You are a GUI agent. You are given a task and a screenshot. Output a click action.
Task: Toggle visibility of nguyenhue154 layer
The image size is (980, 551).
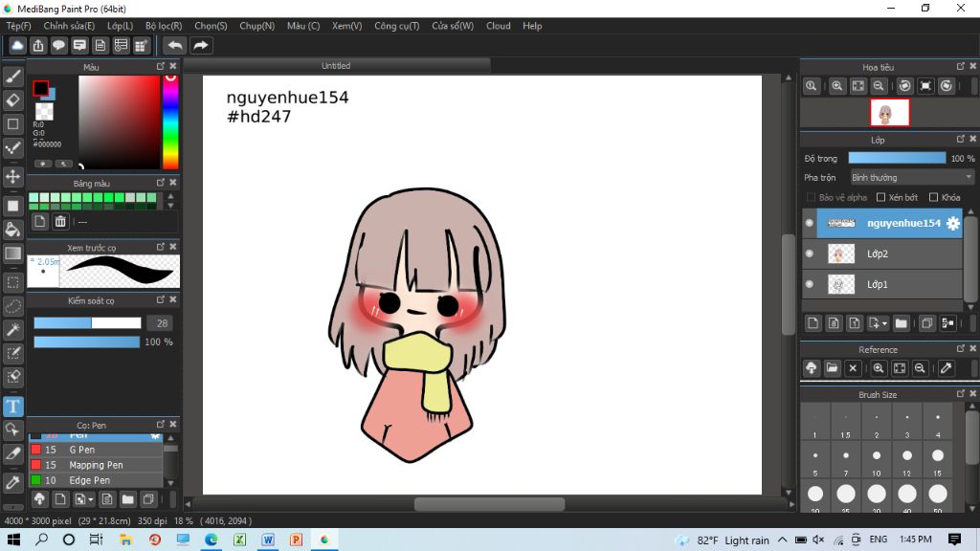point(810,223)
